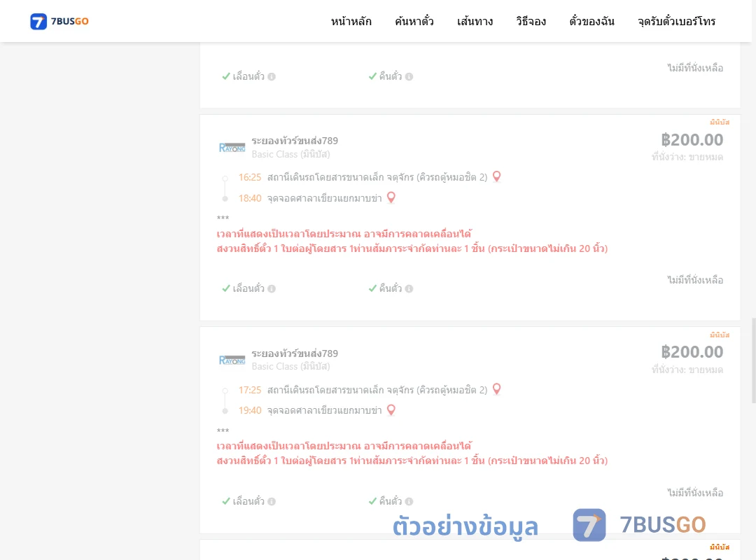Open the ค้นหาตั๋ว menu item
756x560 pixels.
[x=414, y=21]
